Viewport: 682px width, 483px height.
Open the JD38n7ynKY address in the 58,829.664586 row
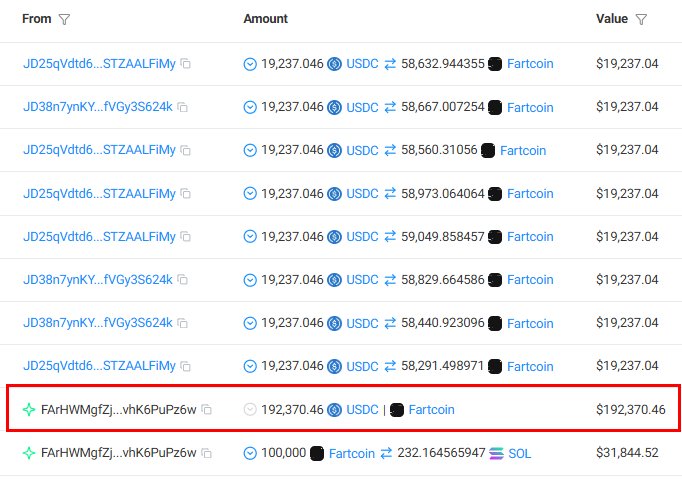pyautogui.click(x=98, y=280)
